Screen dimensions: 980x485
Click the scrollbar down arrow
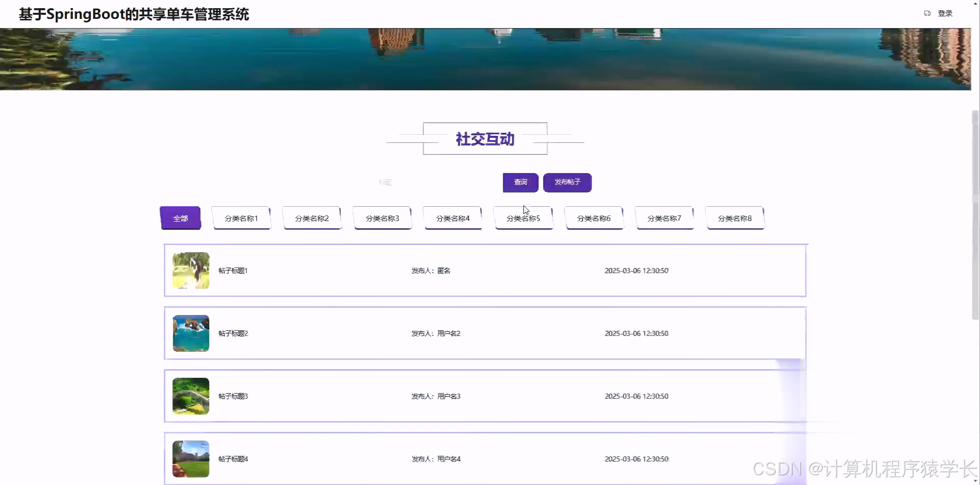tap(975, 480)
